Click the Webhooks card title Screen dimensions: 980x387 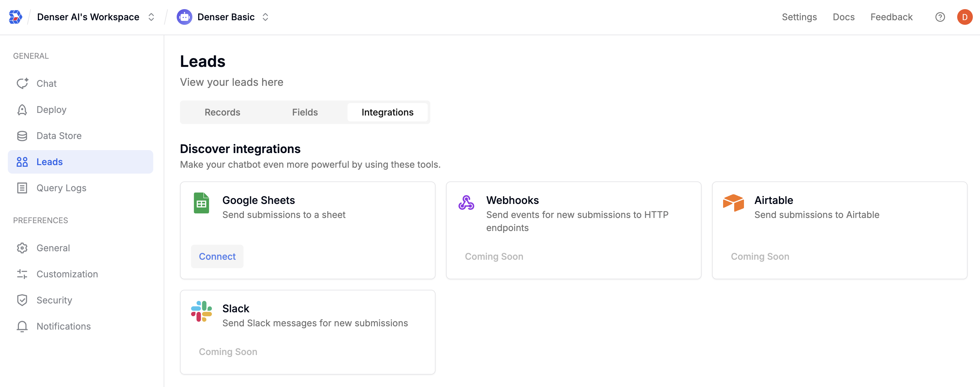pos(512,200)
